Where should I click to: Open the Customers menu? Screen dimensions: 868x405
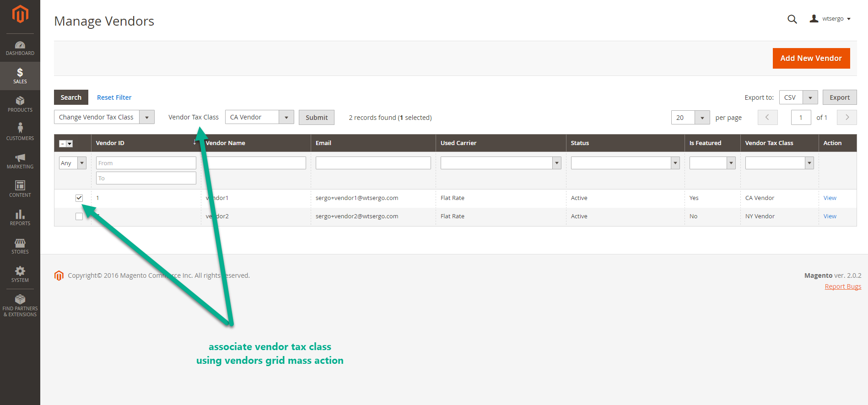(x=20, y=133)
